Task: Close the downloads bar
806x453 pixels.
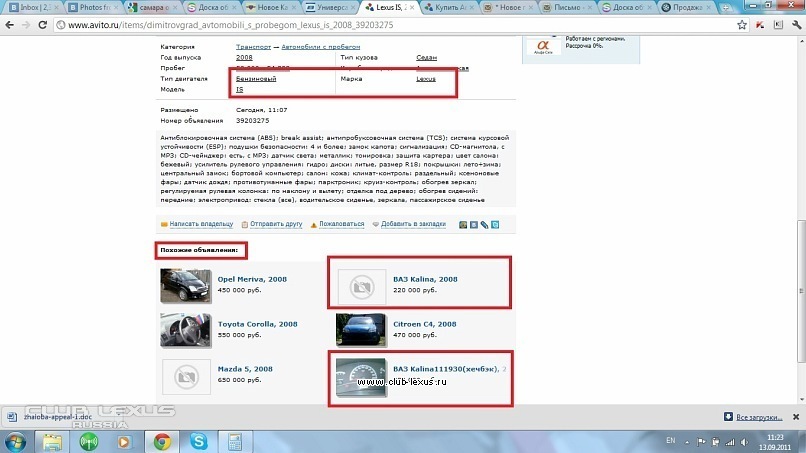Action: (796, 417)
